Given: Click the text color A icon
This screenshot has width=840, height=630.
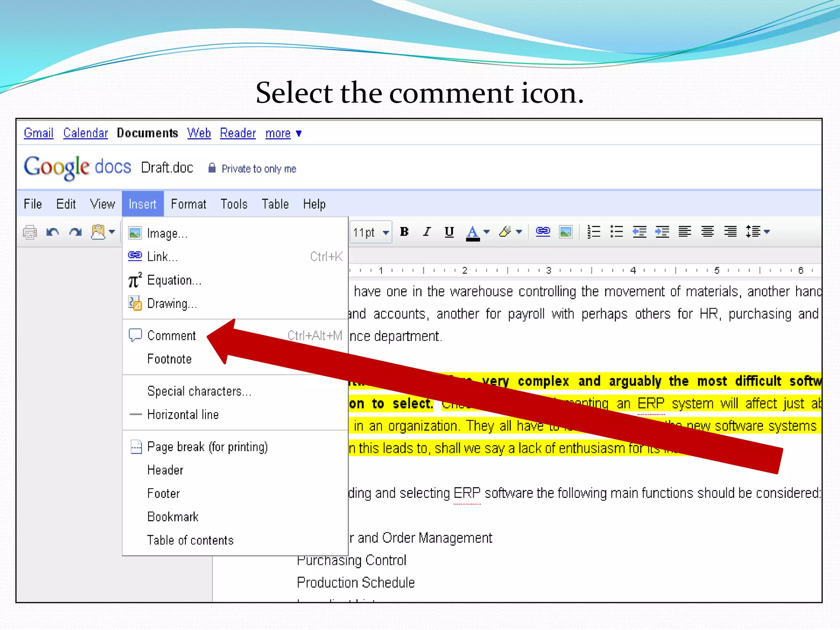Looking at the screenshot, I should [x=472, y=233].
